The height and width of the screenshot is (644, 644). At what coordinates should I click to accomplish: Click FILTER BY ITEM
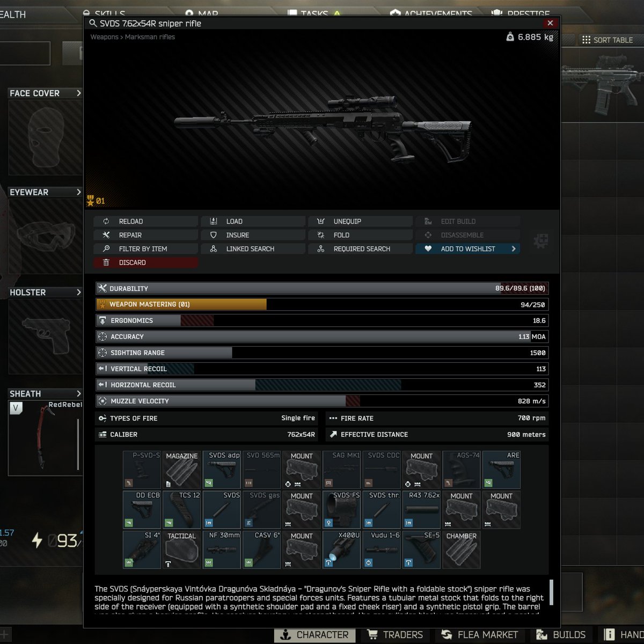[145, 248]
